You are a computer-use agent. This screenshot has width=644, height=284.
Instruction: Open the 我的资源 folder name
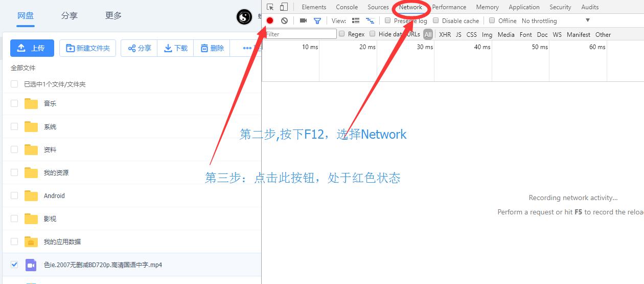pyautogui.click(x=56, y=172)
